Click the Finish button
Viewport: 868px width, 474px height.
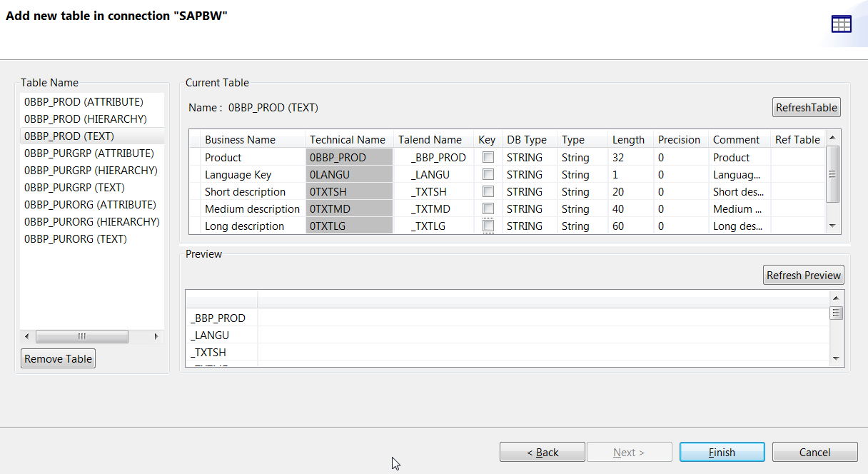[722, 452]
